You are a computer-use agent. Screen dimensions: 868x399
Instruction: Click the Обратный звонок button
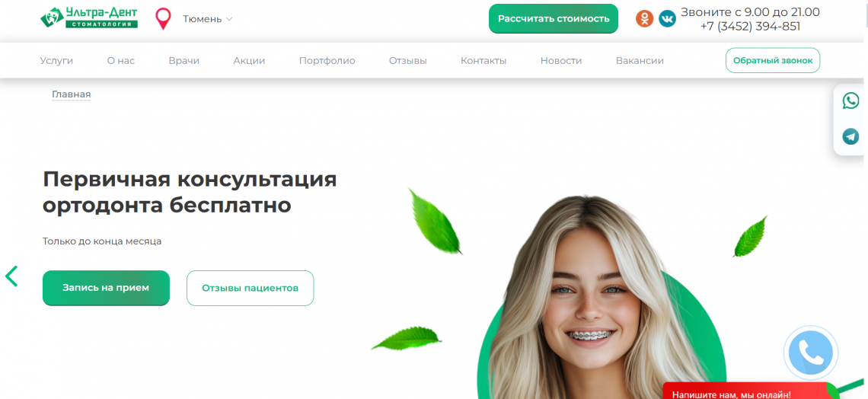point(773,60)
